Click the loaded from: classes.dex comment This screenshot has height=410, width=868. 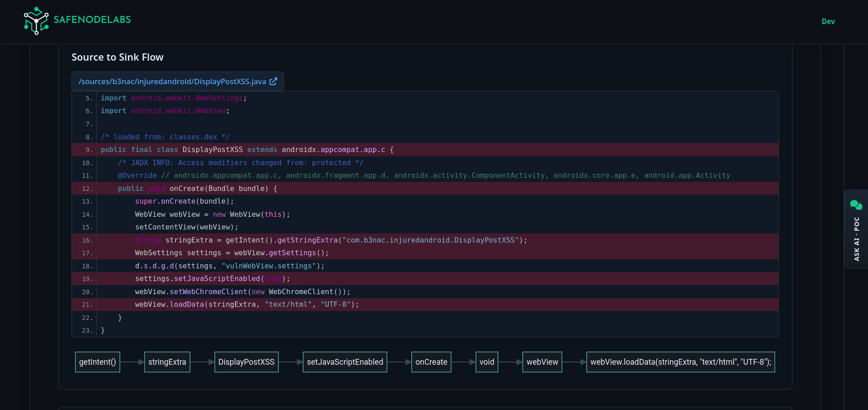(x=165, y=137)
